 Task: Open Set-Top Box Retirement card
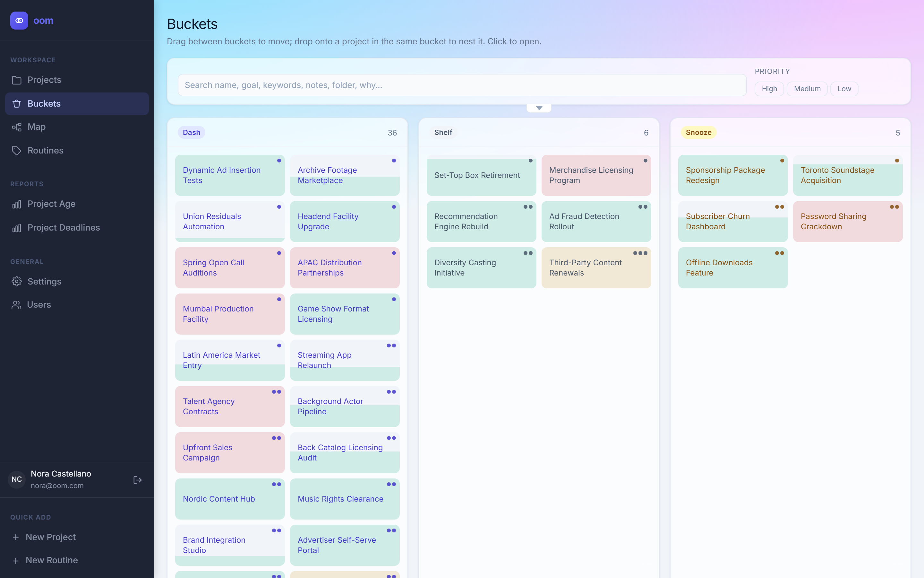click(481, 175)
